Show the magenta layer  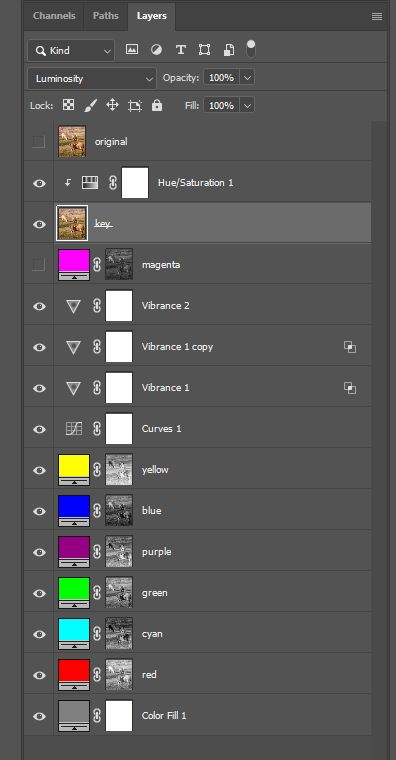[39, 265]
